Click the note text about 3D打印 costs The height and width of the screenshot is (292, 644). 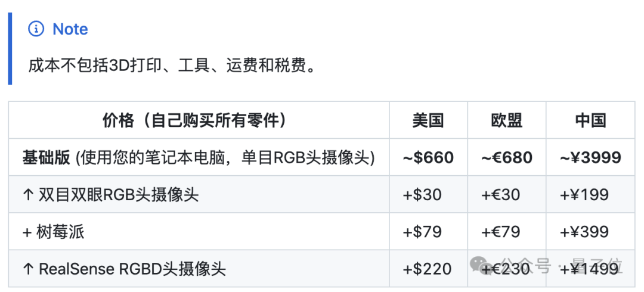171,65
